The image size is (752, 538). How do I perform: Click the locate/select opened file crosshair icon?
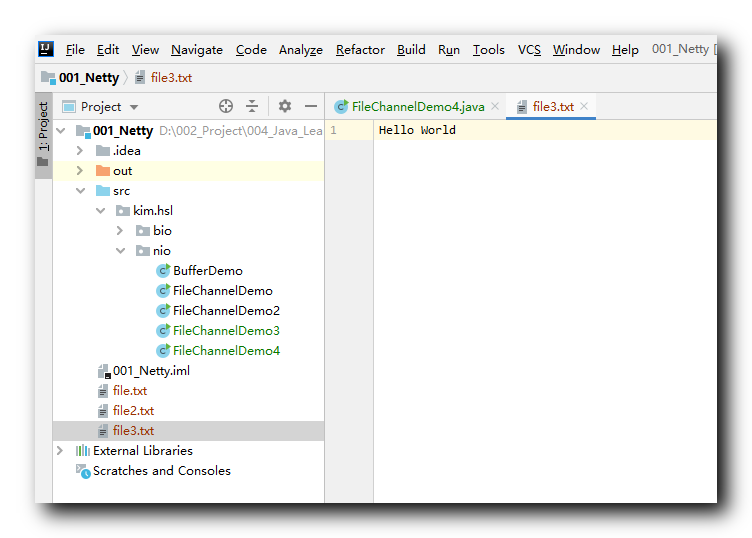click(x=226, y=106)
